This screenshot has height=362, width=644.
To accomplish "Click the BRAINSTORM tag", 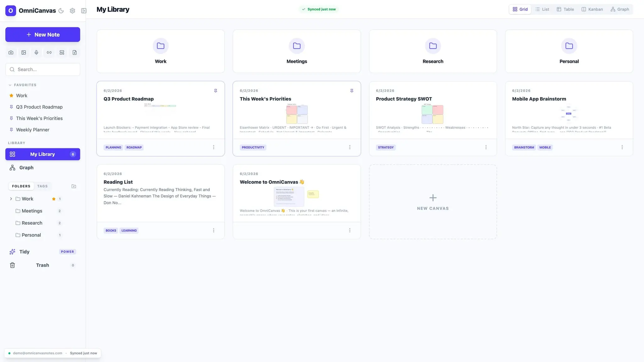I will coord(524,147).
